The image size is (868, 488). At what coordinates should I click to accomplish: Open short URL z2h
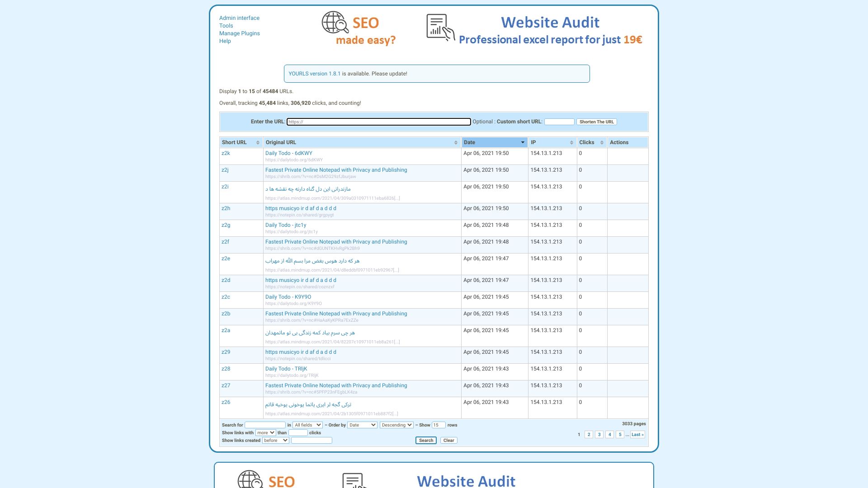[226, 209]
